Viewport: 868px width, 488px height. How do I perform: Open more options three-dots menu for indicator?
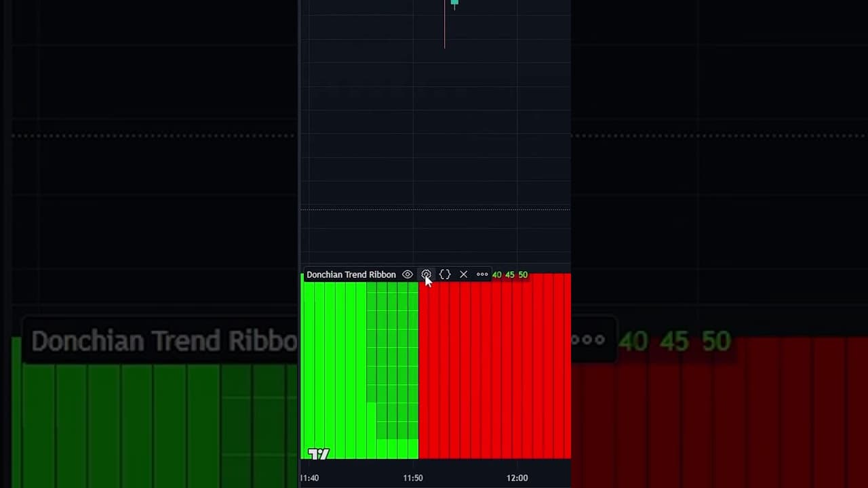[482, 274]
